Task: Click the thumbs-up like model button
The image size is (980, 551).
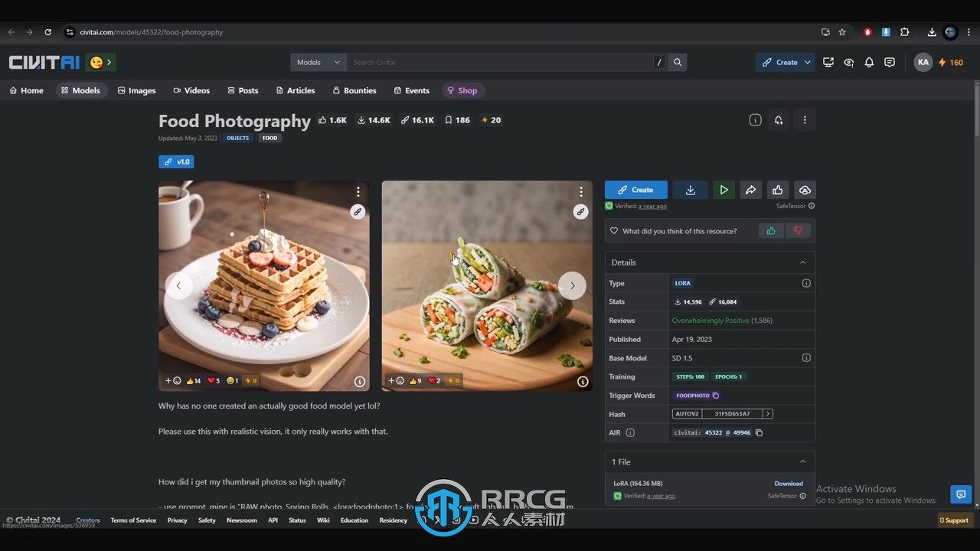Action: click(778, 190)
